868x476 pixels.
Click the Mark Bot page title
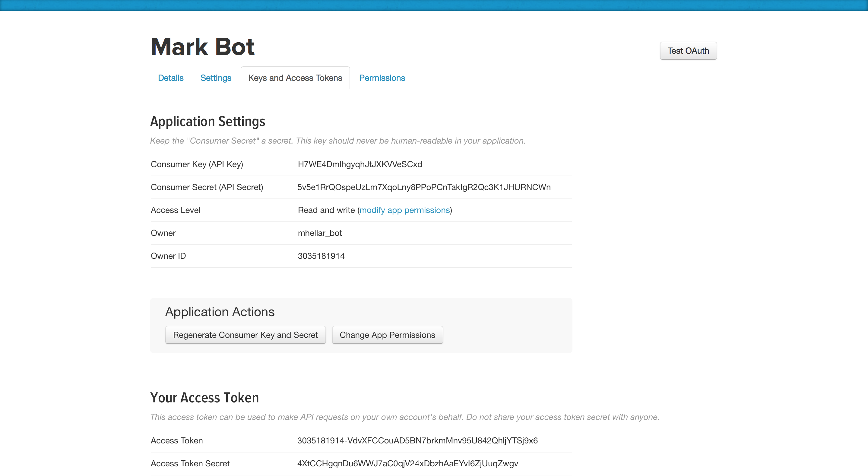pyautogui.click(x=202, y=46)
